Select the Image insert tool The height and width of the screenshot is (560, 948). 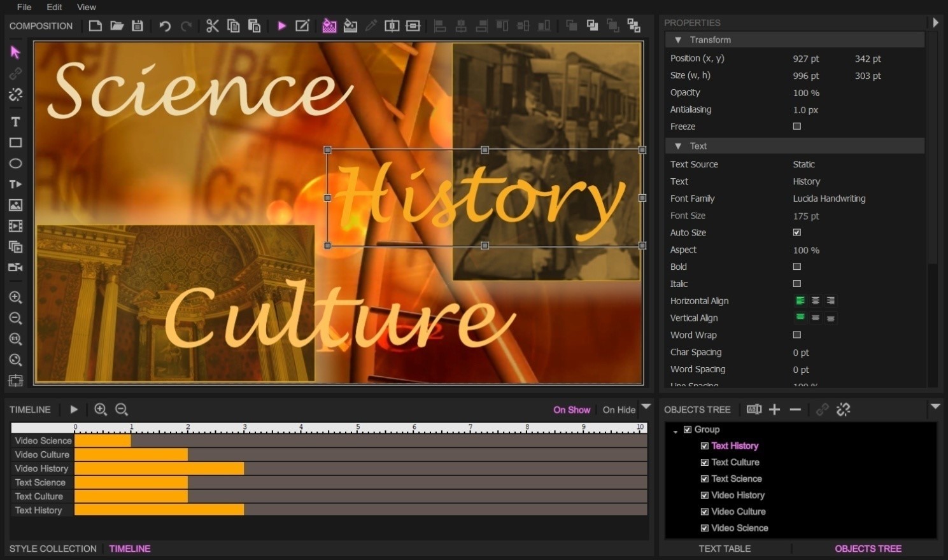point(15,205)
